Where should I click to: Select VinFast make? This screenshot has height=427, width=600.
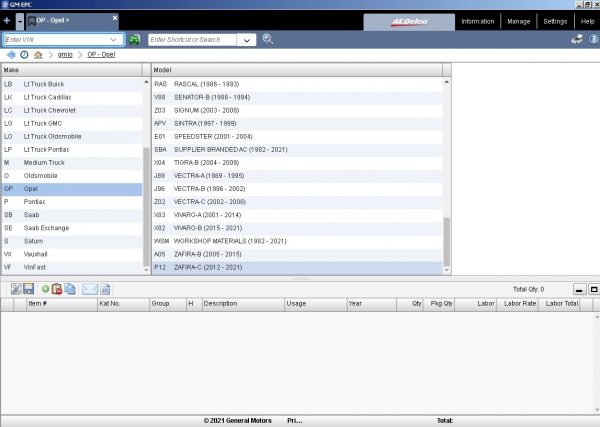pos(72,267)
